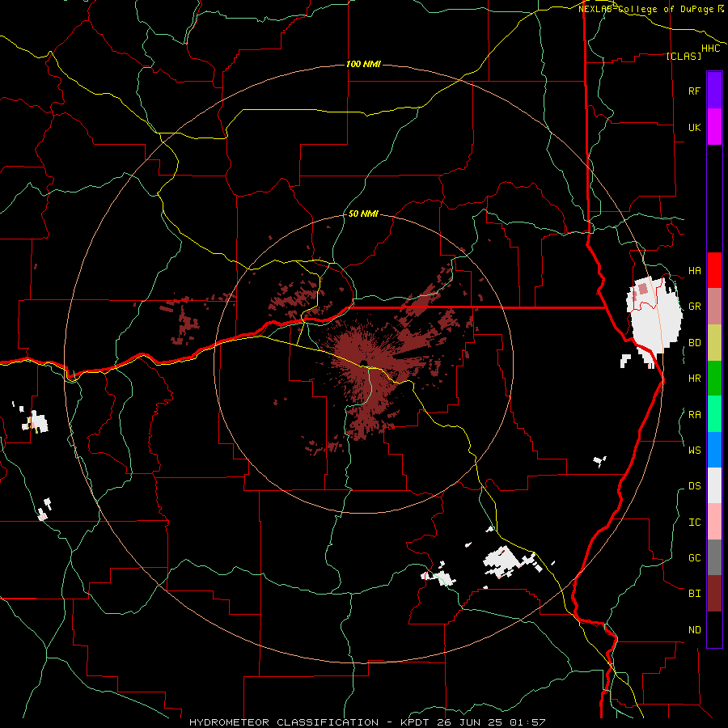Click the UK magenta legend swatch

[714, 127]
